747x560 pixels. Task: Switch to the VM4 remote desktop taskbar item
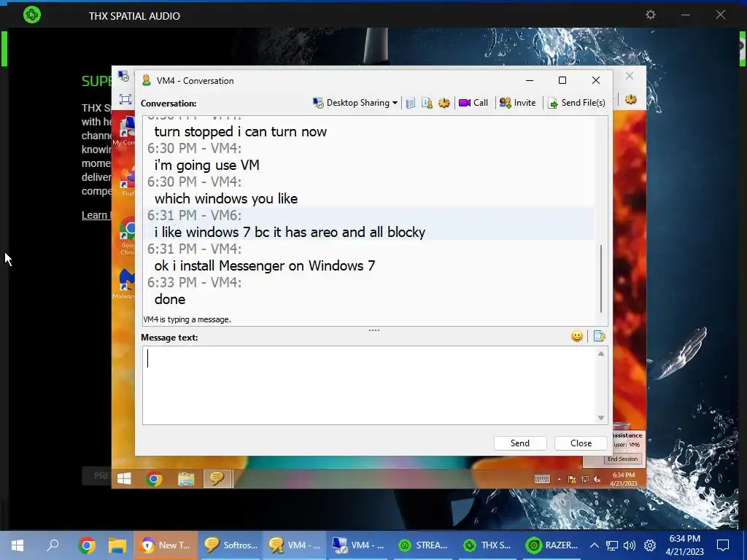(359, 545)
